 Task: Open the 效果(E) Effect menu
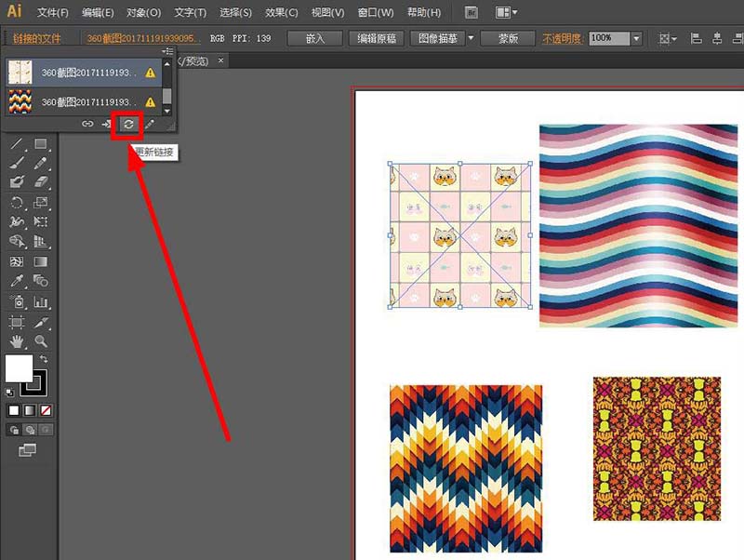(x=281, y=13)
